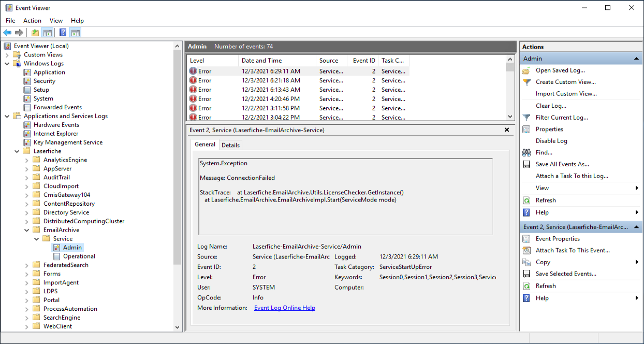Sort events by Date and Time column header
The height and width of the screenshot is (344, 644).
pos(277,61)
